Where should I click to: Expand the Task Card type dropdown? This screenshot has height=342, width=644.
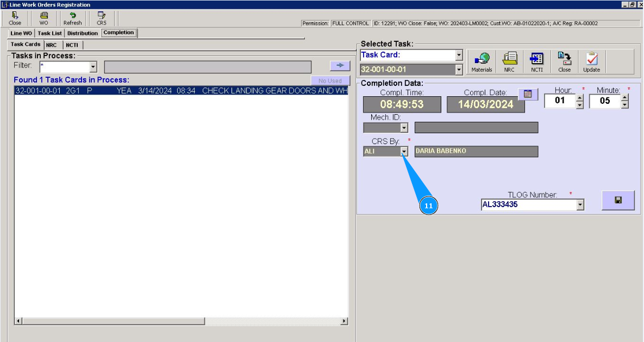(459, 55)
